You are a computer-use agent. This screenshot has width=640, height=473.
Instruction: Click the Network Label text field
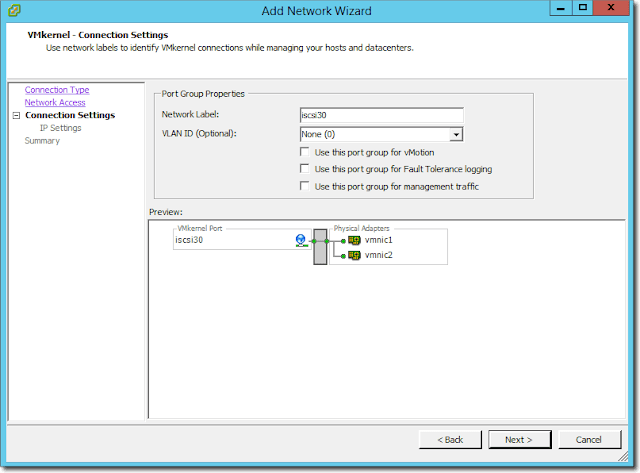click(x=381, y=115)
